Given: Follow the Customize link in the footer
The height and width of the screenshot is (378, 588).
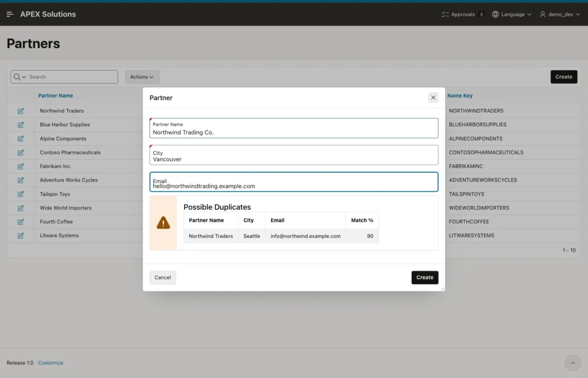Looking at the screenshot, I should coord(51,363).
